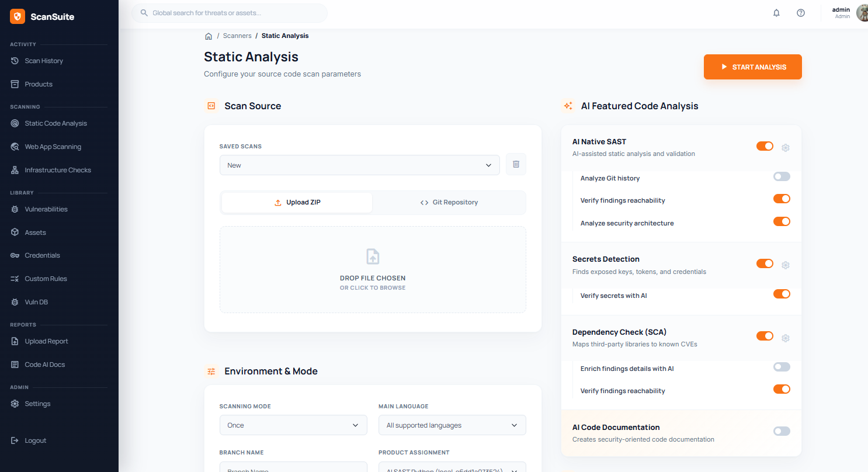Delete saved scan with trash icon

(x=516, y=164)
